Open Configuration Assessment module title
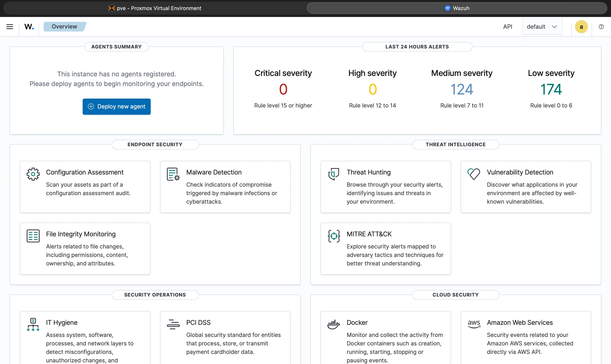 point(85,172)
